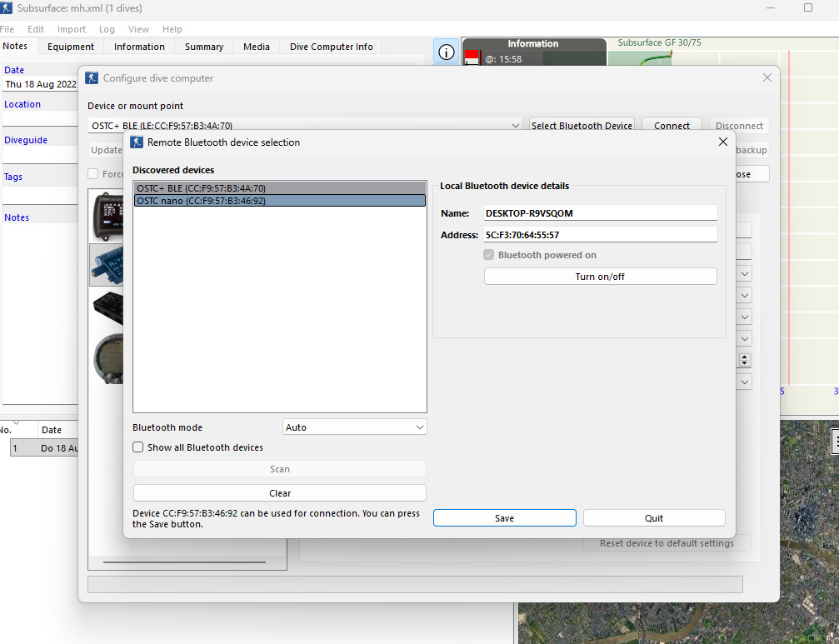Click the Date field showing Thu 18 Aug 2022
Viewport: 839px width, 644px height.
(41, 84)
